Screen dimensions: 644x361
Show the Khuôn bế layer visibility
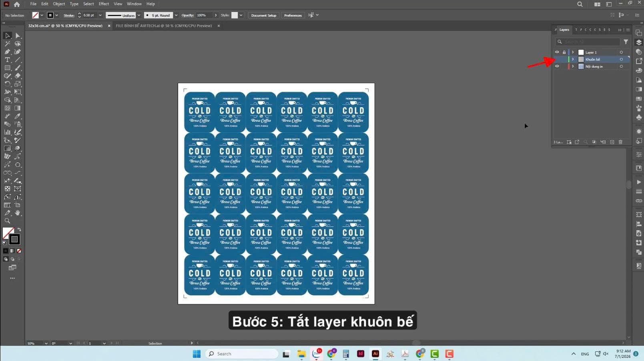click(557, 59)
